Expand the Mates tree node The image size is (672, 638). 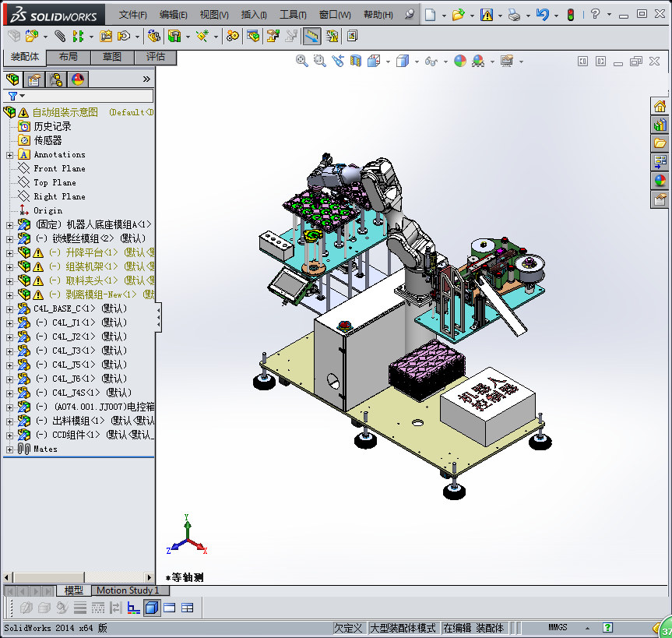(9, 449)
